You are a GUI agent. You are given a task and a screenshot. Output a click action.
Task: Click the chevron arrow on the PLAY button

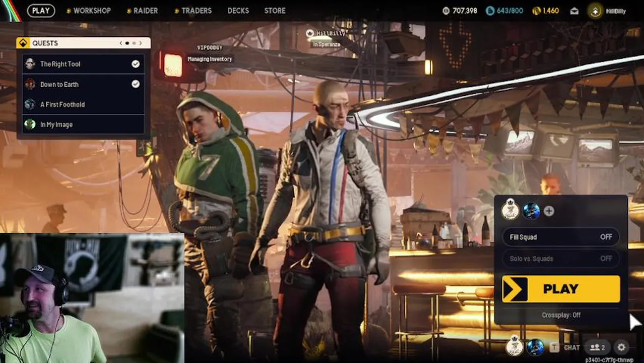514,289
